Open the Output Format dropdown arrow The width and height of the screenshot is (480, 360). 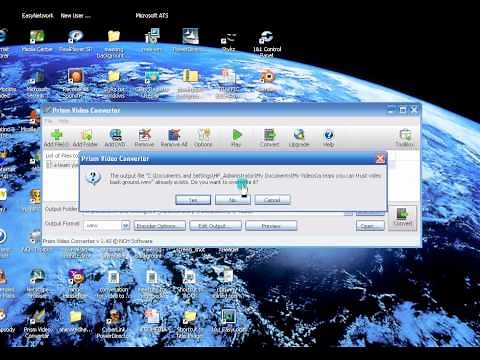[125, 226]
